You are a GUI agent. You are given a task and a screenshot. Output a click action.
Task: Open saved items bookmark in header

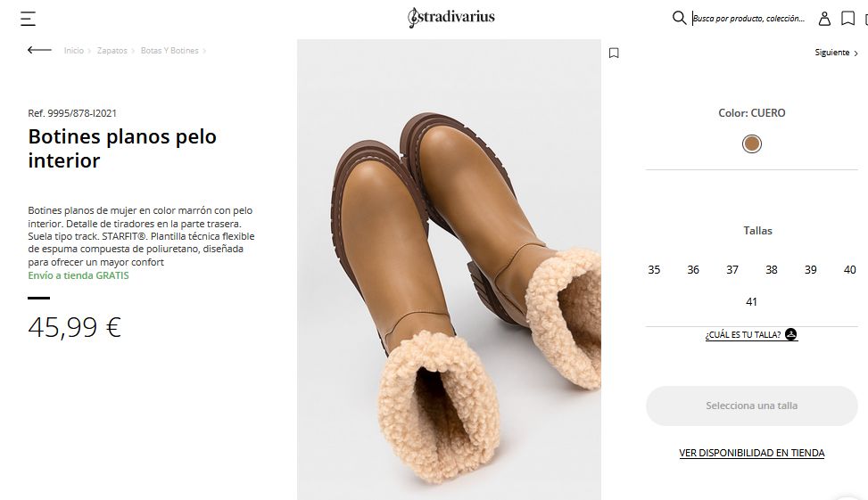click(847, 18)
